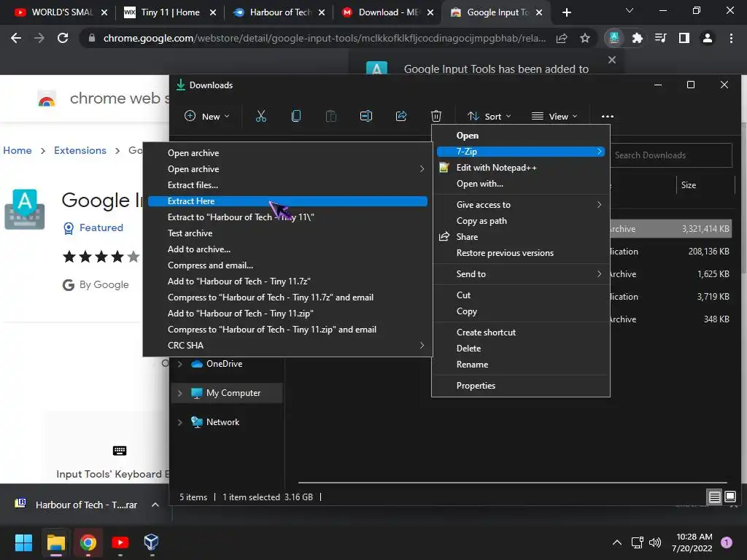Choose Test archive in 7-Zip submenu
The image size is (747, 560).
pos(287,233)
